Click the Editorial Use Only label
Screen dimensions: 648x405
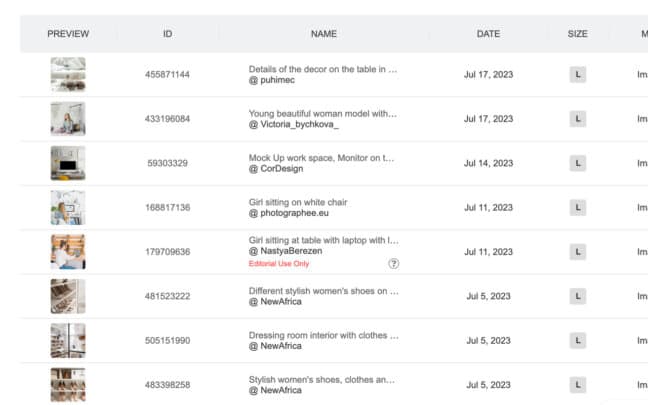279,264
